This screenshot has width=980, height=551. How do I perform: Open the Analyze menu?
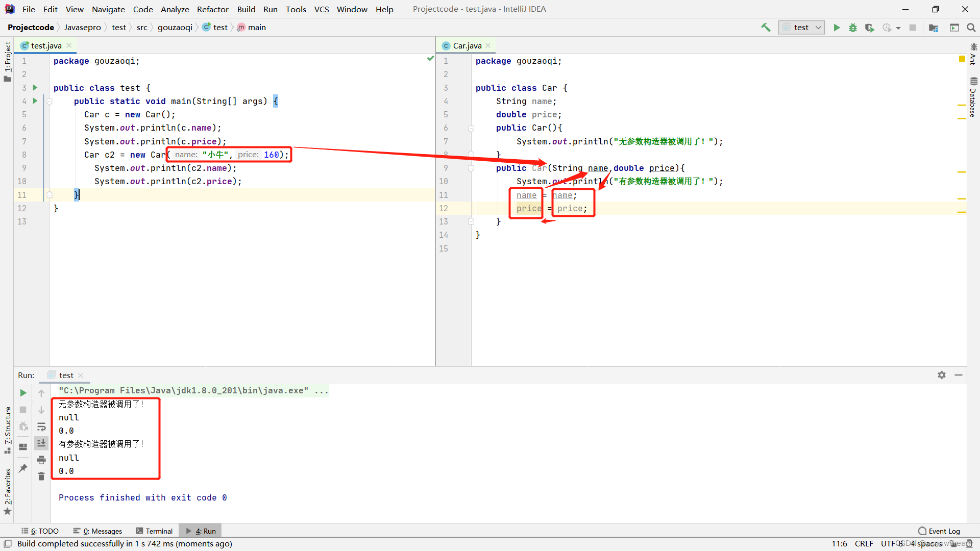175,9
